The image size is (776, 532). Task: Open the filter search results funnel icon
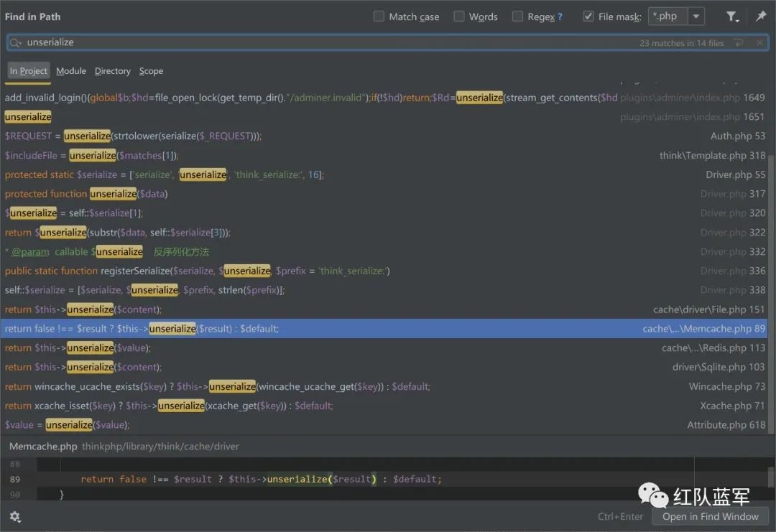point(732,17)
